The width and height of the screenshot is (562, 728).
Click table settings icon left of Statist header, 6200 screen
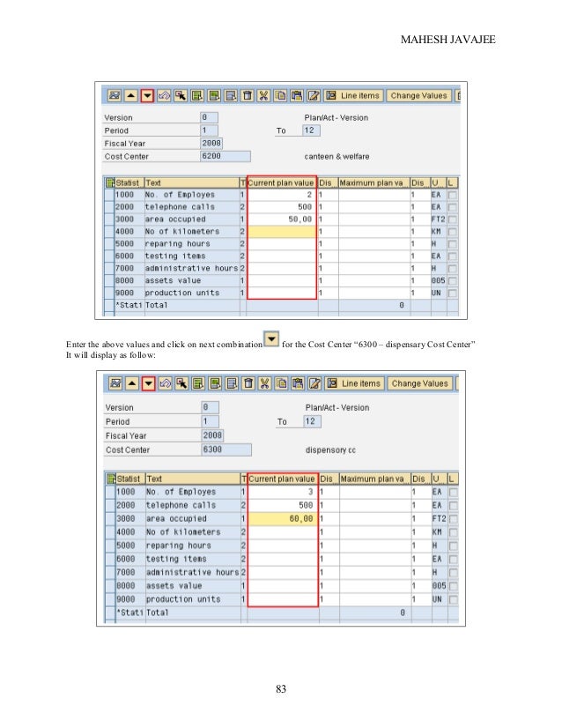pyautogui.click(x=109, y=183)
